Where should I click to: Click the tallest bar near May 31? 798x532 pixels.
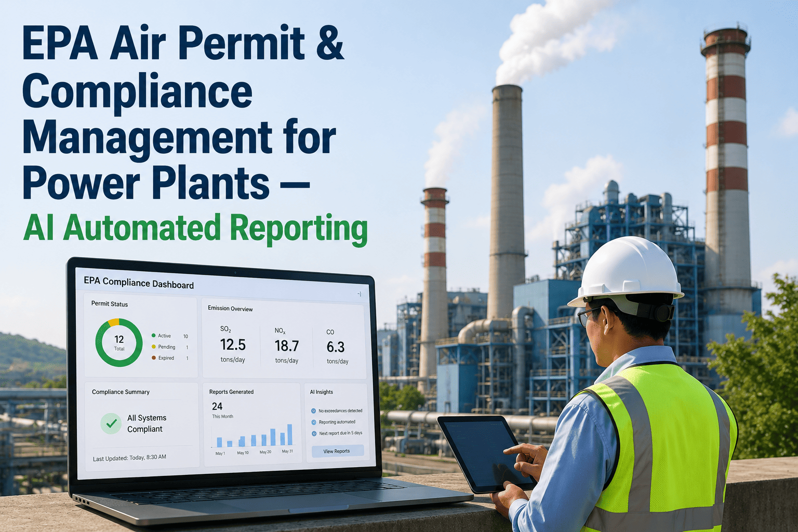[x=290, y=434]
